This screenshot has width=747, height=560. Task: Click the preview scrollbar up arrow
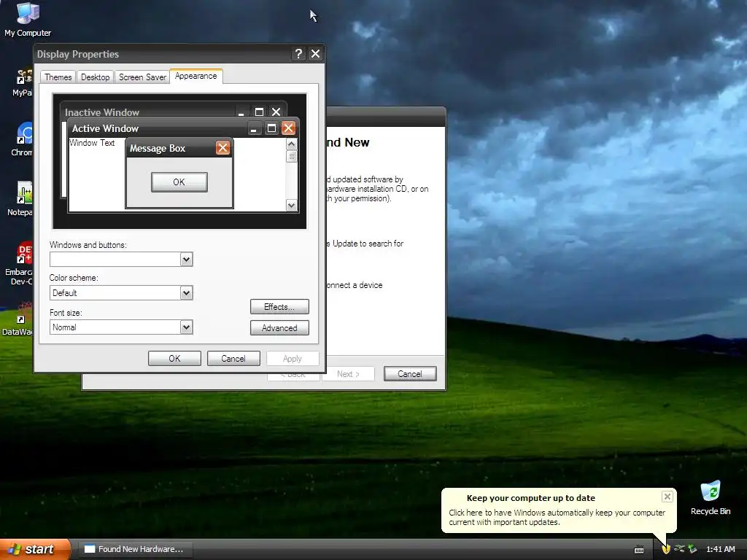tap(292, 144)
